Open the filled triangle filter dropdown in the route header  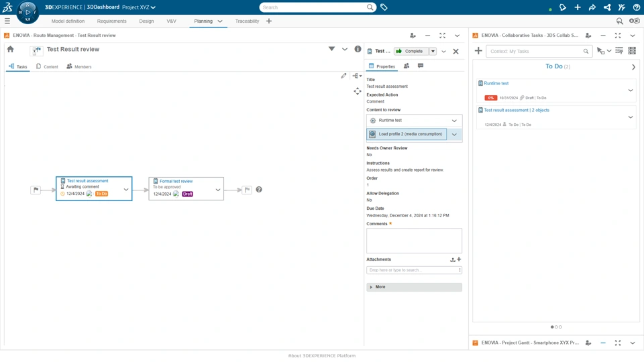click(331, 49)
